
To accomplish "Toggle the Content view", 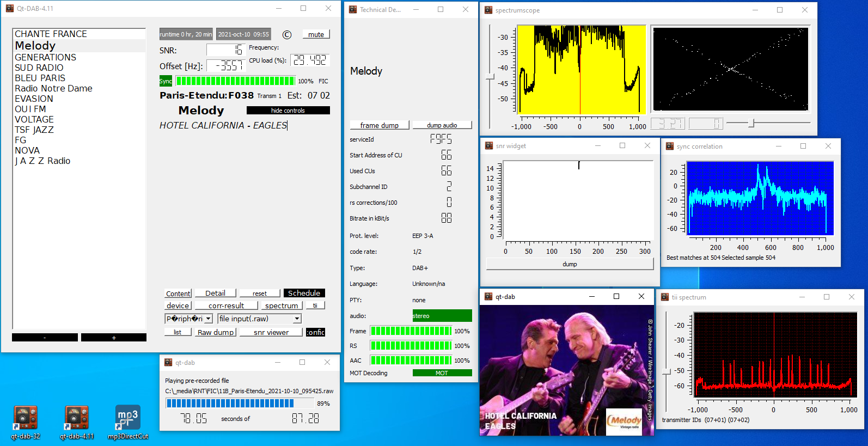I will click(178, 294).
